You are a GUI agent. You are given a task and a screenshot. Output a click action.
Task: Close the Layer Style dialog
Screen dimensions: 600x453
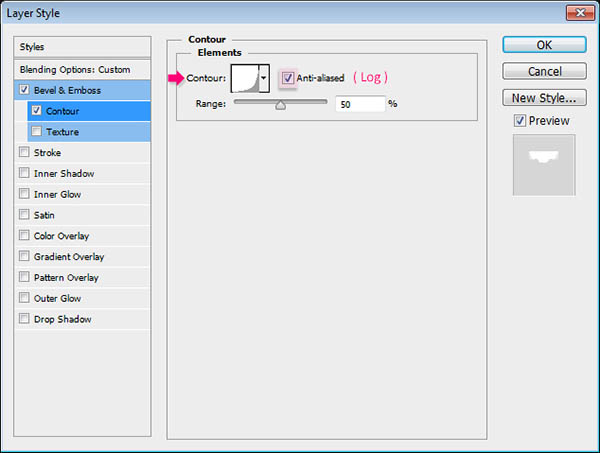coord(580,13)
